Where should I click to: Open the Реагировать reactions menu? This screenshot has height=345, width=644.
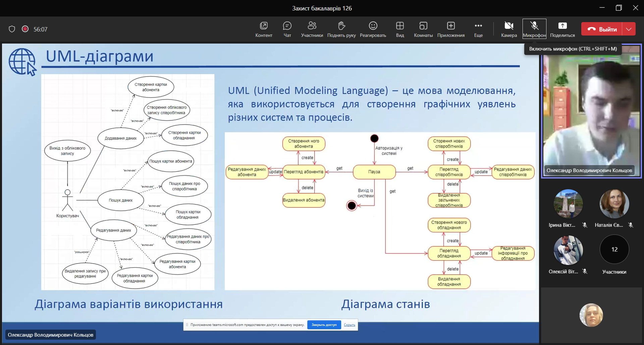click(373, 29)
